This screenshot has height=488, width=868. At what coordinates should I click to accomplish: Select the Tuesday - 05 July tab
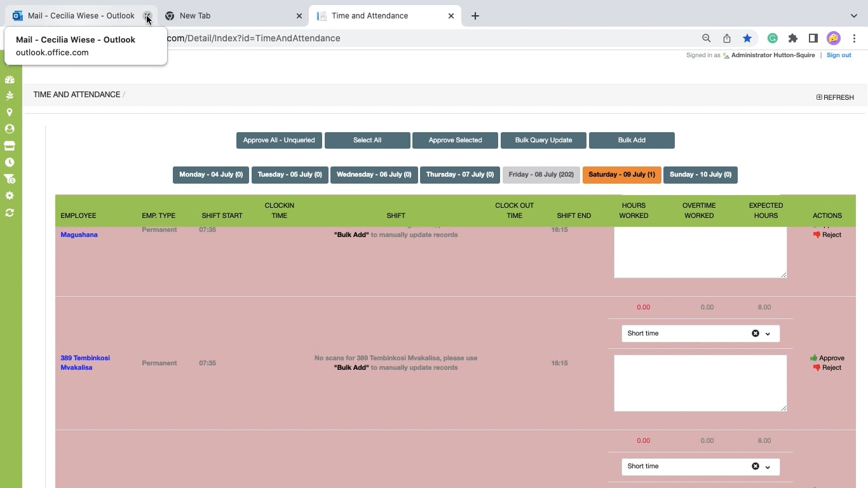tap(290, 175)
